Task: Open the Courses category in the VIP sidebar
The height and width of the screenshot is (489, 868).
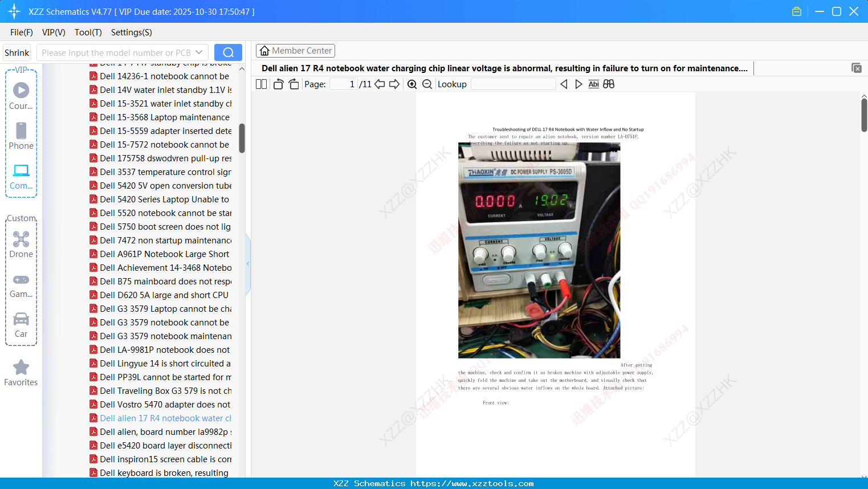Action: [x=21, y=96]
